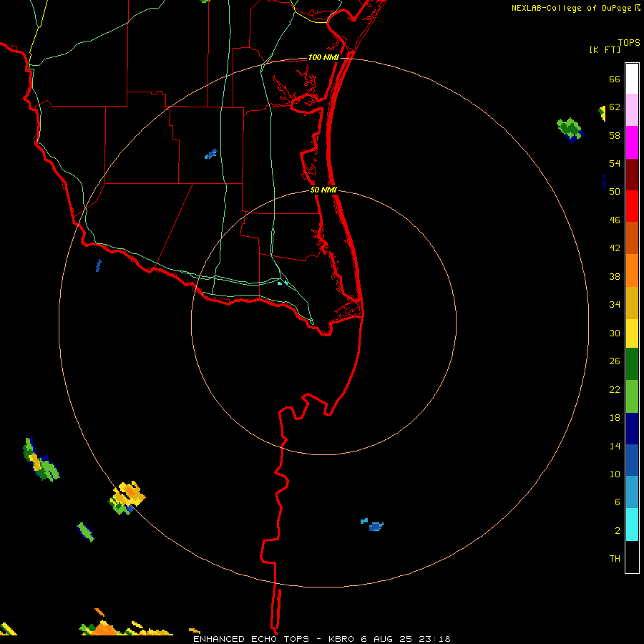Viewport: 644px width, 644px height.
Task: Select the dark green legend swatch
Action: [632, 364]
